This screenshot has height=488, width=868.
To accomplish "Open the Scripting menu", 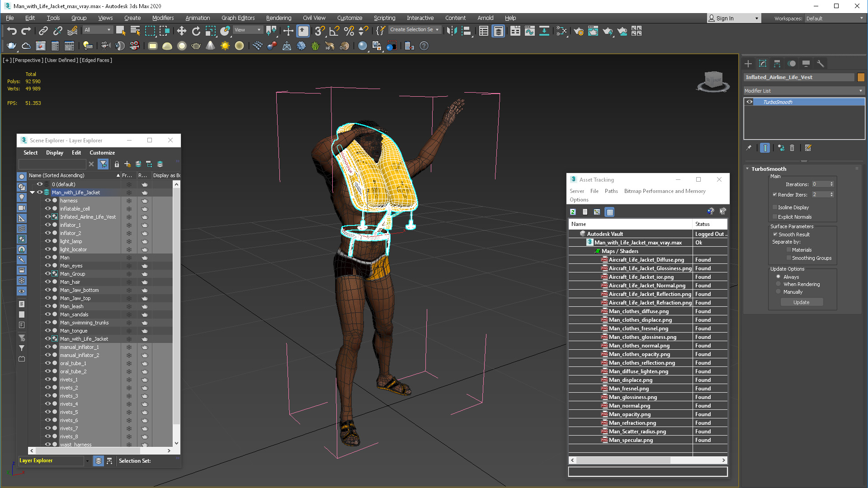I will [384, 18].
